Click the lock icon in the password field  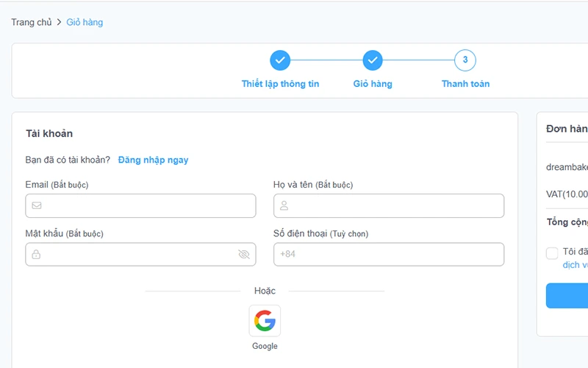(x=36, y=254)
